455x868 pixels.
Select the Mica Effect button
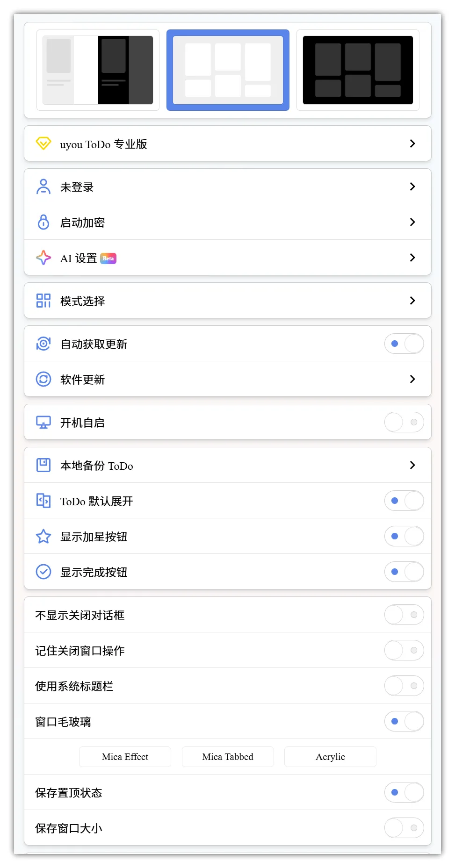[125, 757]
